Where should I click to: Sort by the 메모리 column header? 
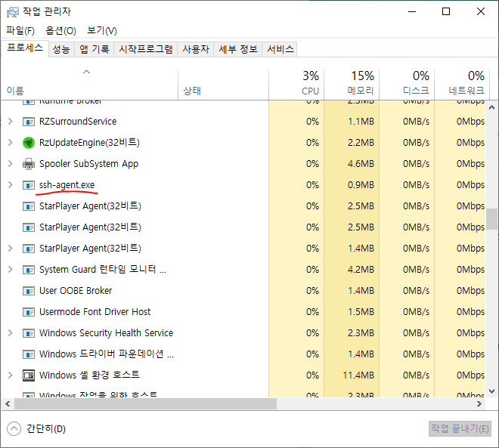352,85
